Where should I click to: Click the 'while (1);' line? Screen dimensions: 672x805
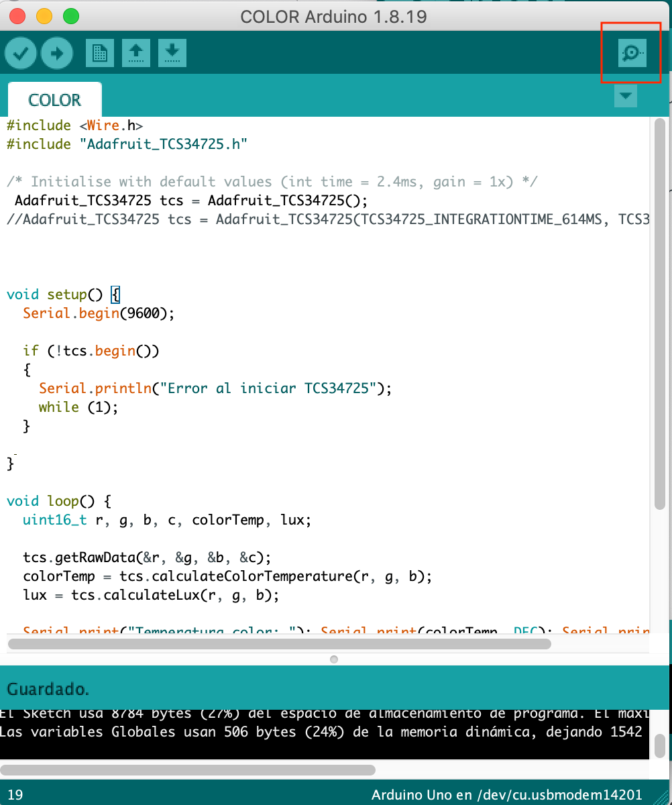(x=78, y=407)
